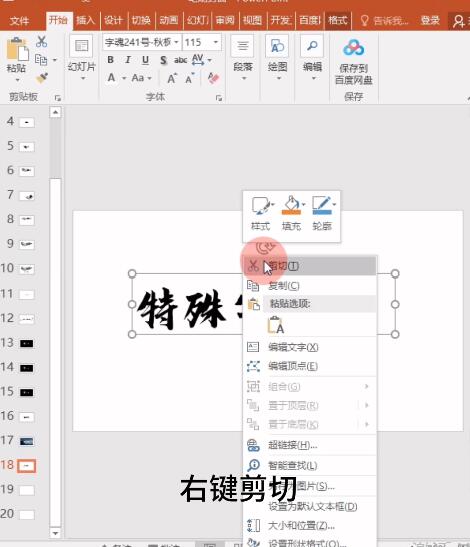
Task: Increase font size with larger A
Action: point(172,78)
